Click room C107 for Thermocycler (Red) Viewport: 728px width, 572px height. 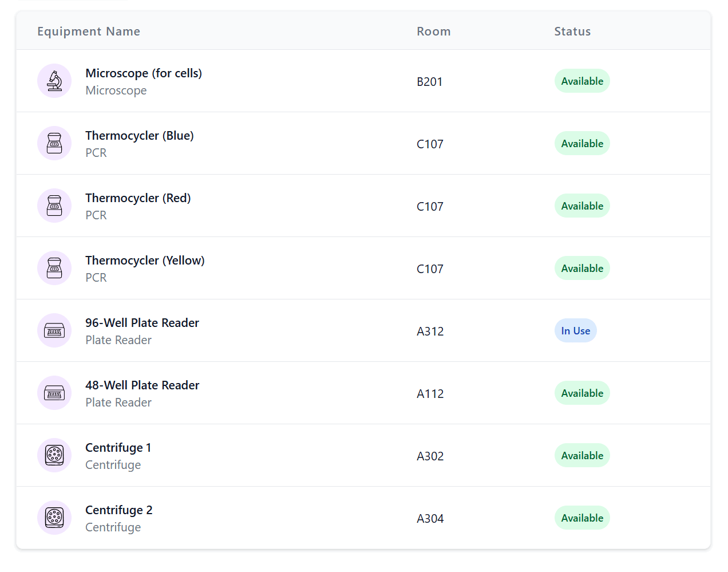point(430,207)
